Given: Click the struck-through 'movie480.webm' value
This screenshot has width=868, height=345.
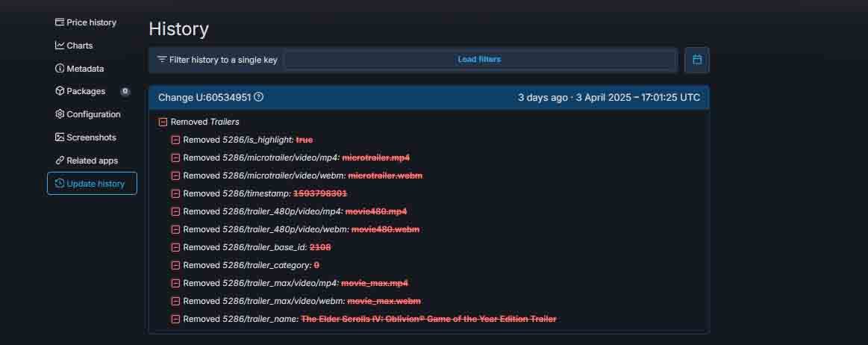Looking at the screenshot, I should tap(385, 229).
